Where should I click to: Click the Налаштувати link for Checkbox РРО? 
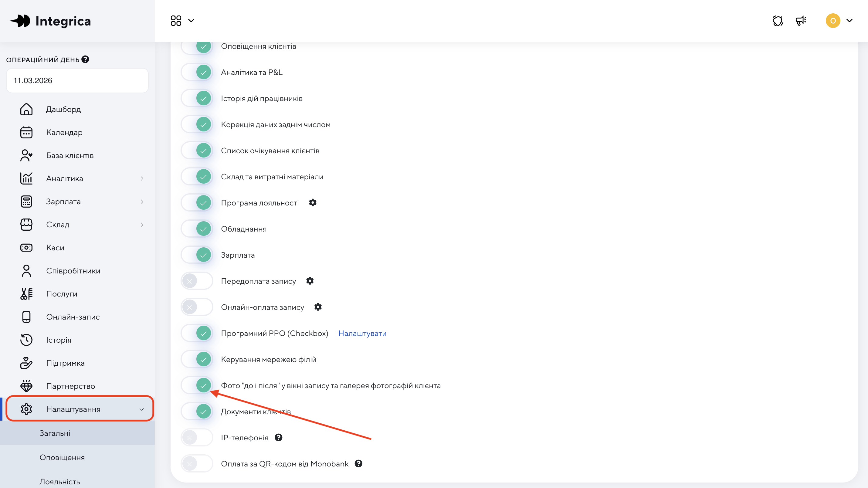tap(362, 333)
